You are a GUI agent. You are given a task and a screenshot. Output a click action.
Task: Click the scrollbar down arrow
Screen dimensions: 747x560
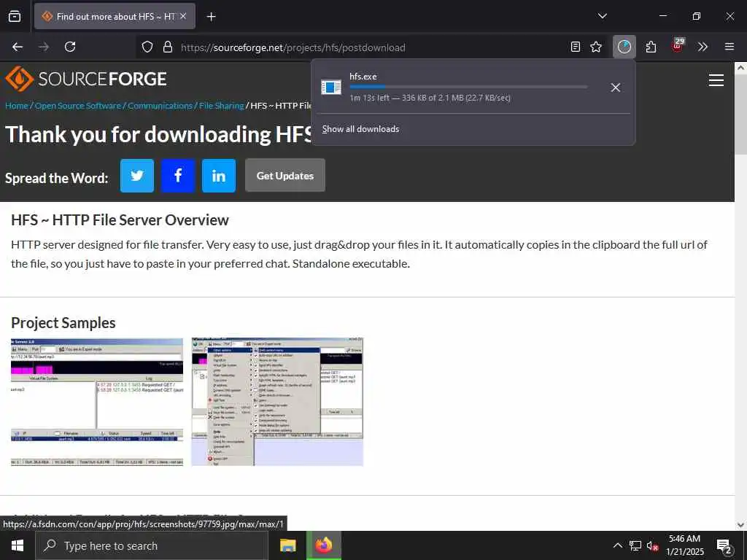(x=741, y=525)
